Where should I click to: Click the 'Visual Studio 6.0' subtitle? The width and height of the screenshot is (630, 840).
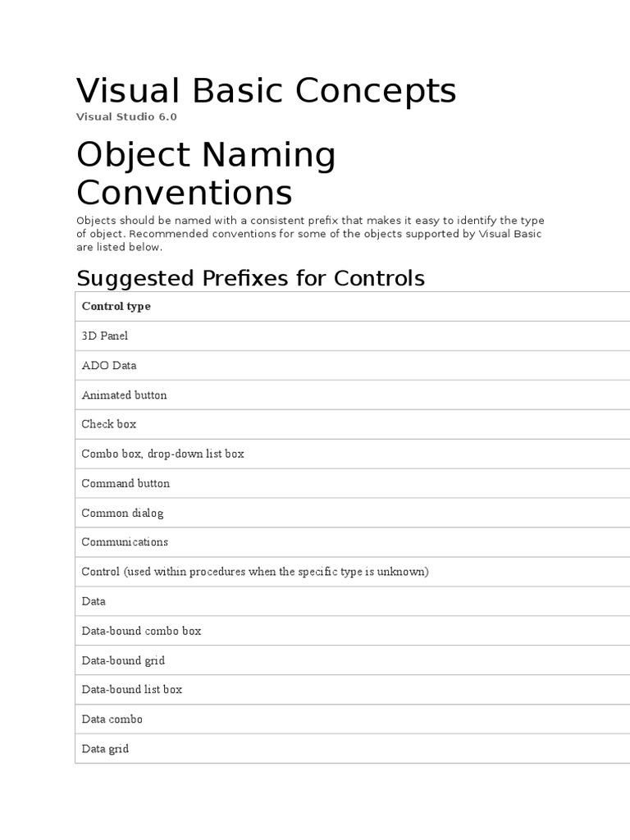pos(126,116)
